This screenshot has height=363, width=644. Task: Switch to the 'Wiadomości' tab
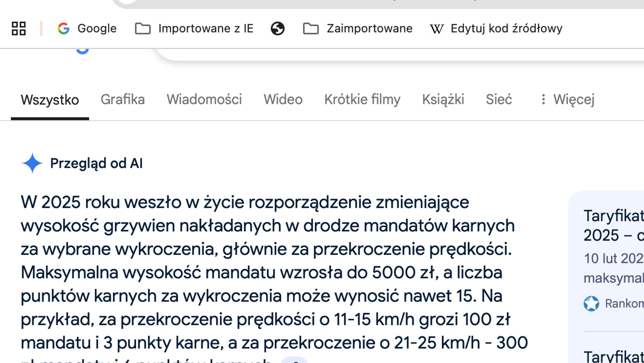coord(204,100)
